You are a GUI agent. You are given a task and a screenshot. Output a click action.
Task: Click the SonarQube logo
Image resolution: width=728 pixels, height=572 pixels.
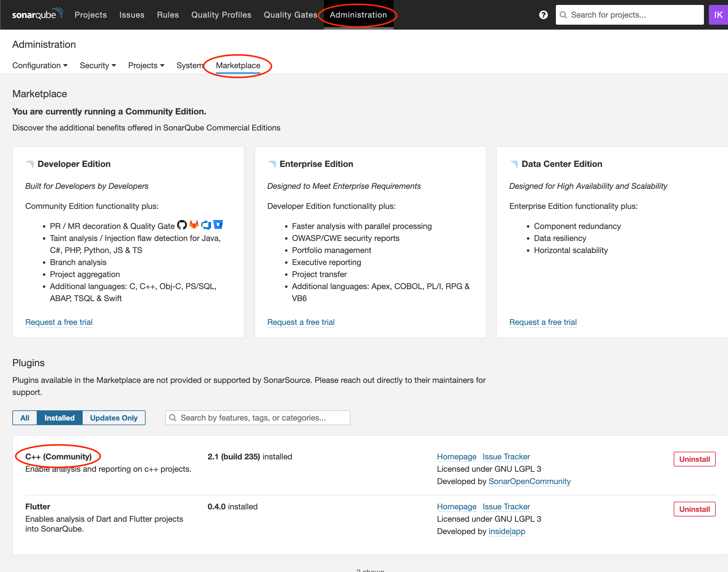(x=37, y=14)
